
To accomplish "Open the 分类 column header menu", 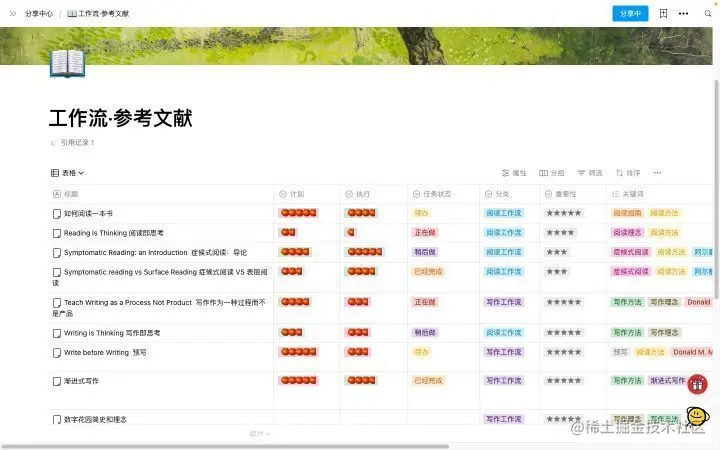I will pyautogui.click(x=510, y=194).
